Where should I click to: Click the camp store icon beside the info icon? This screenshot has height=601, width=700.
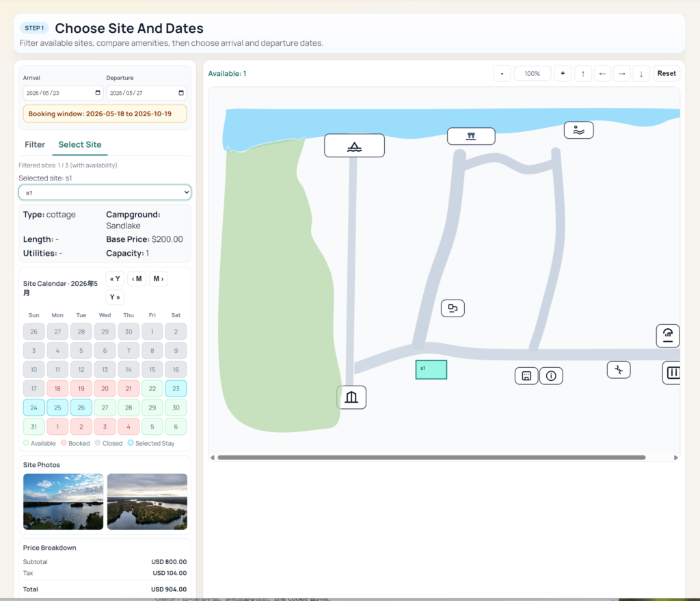526,375
